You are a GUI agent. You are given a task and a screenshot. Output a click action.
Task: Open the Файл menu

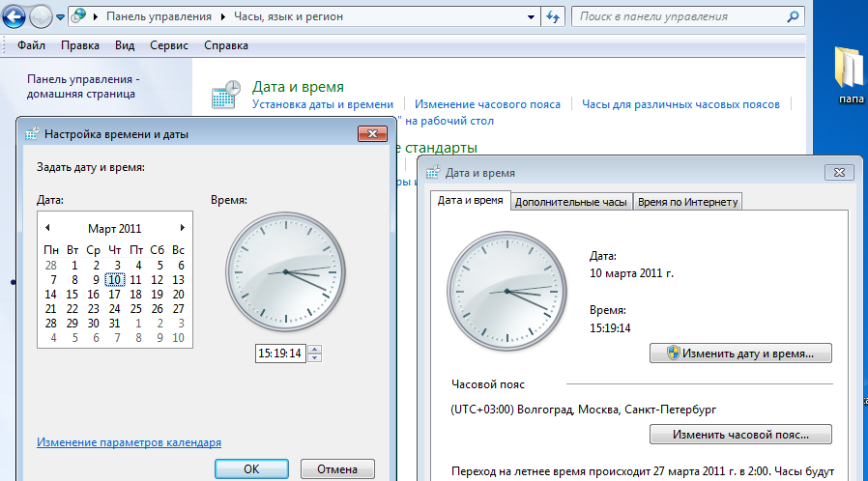(31, 45)
